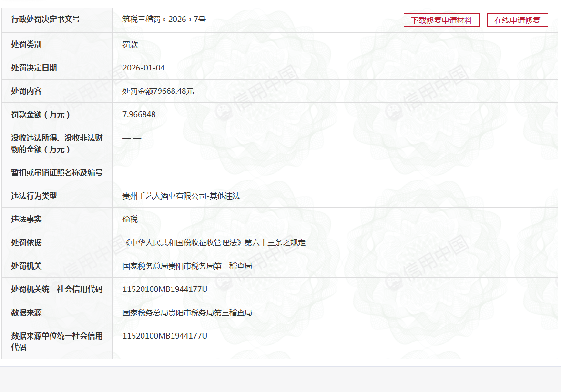Click the 行政处罚决定书文号 row label

pos(45,20)
